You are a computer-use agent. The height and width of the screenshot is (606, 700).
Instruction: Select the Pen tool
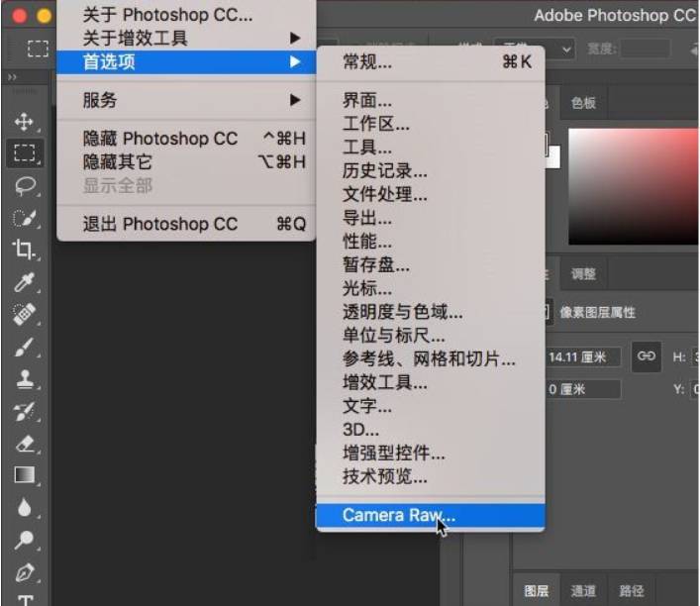(25, 572)
